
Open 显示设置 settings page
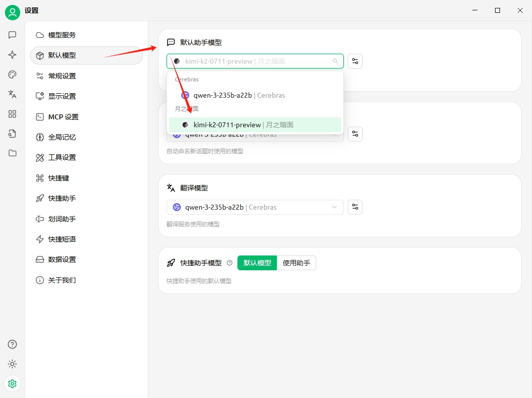pos(87,96)
